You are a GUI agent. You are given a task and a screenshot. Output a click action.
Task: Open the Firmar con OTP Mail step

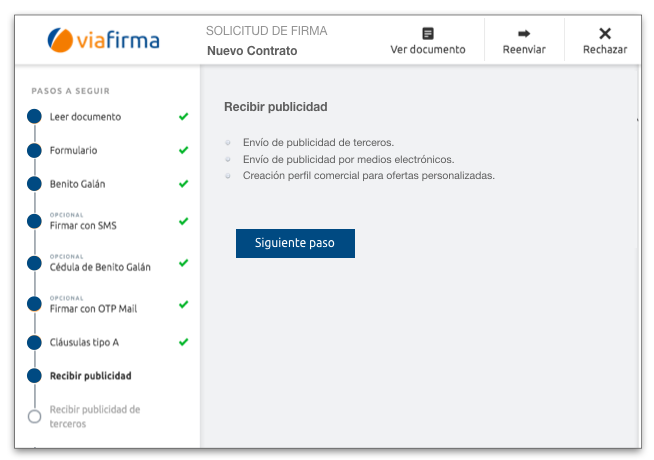pyautogui.click(x=93, y=309)
